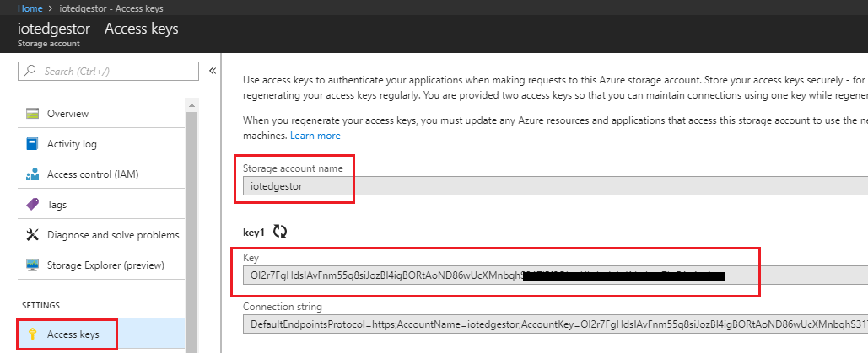Collapse the sidebar with double chevron
Image resolution: width=868 pixels, height=353 pixels.
point(212,71)
